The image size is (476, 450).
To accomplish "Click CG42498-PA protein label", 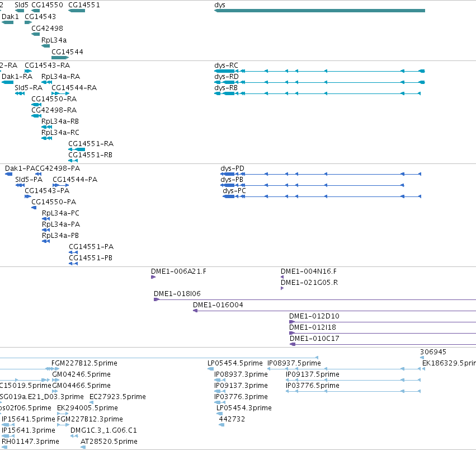I will click(58, 168).
